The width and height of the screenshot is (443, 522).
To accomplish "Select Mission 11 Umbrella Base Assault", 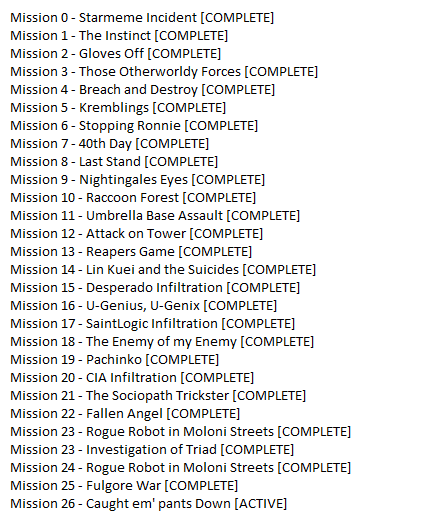I will [155, 216].
